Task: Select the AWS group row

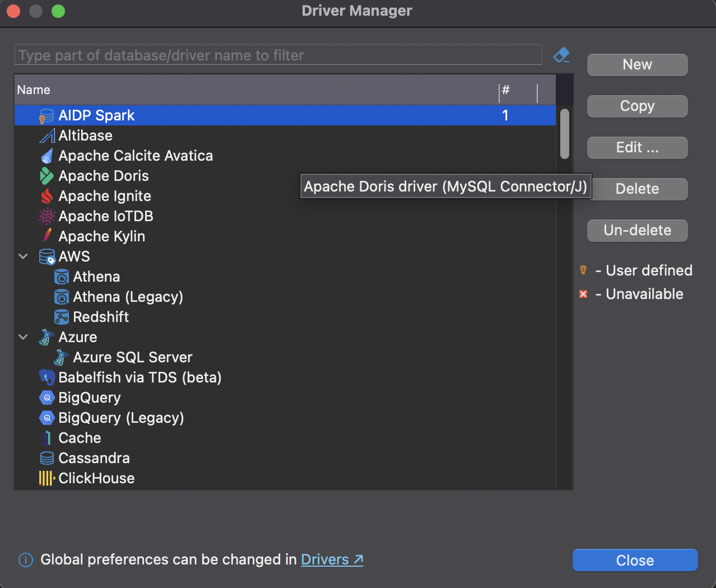Action: (285, 256)
